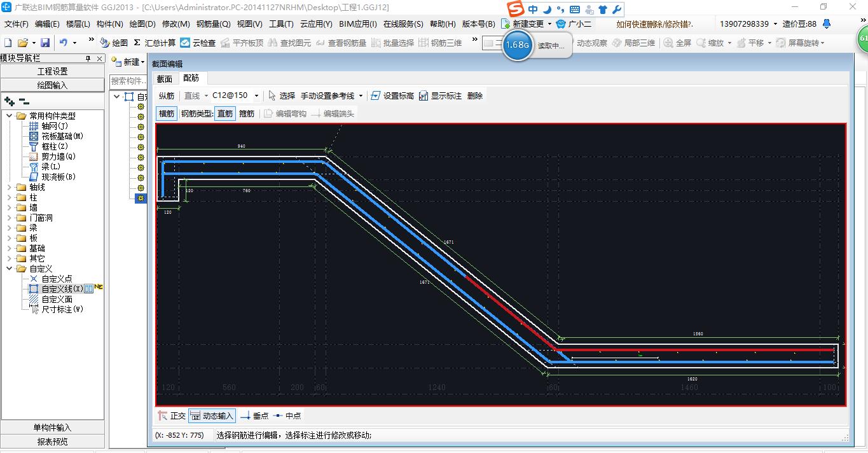Expand the 柱 folder
This screenshot has height=453, width=868.
coord(10,197)
